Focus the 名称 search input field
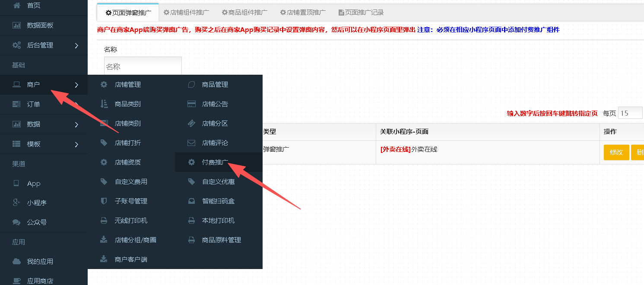 [143, 66]
